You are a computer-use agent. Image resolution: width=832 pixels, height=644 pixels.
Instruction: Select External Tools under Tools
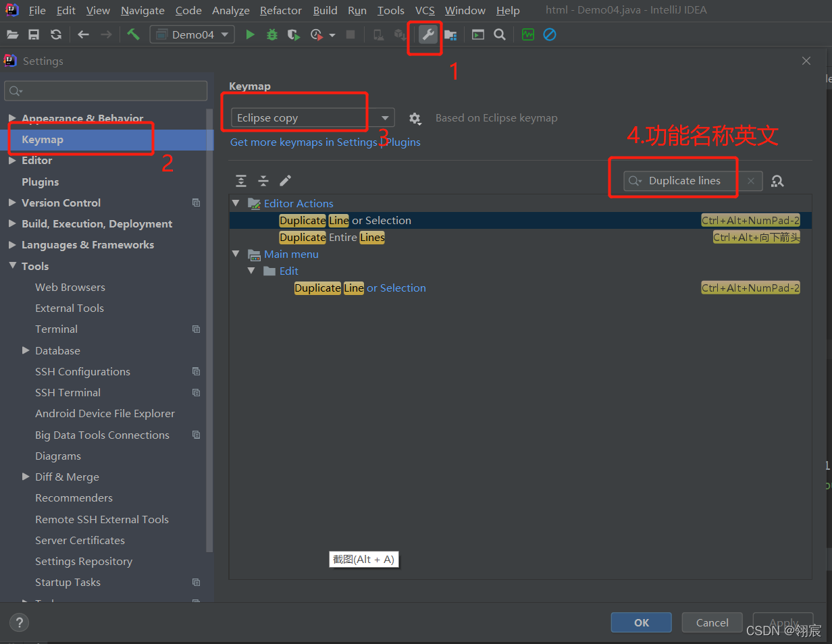[70, 308]
